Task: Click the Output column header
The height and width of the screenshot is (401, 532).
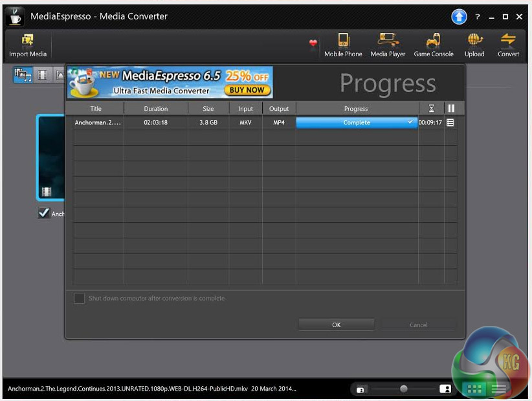Action: 279,109
